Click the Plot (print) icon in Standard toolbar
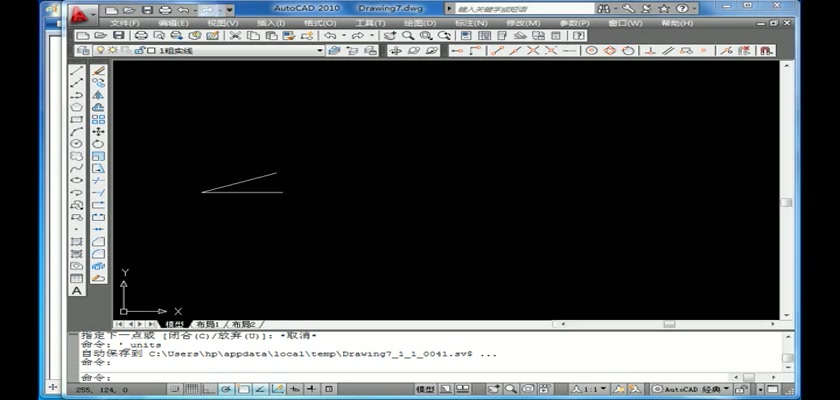The width and height of the screenshot is (840, 400). [141, 36]
